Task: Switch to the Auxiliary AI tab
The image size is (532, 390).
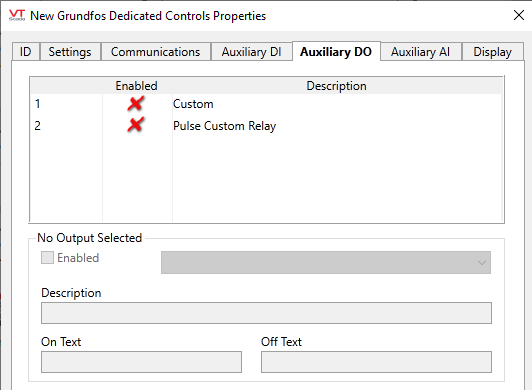Action: (x=420, y=52)
